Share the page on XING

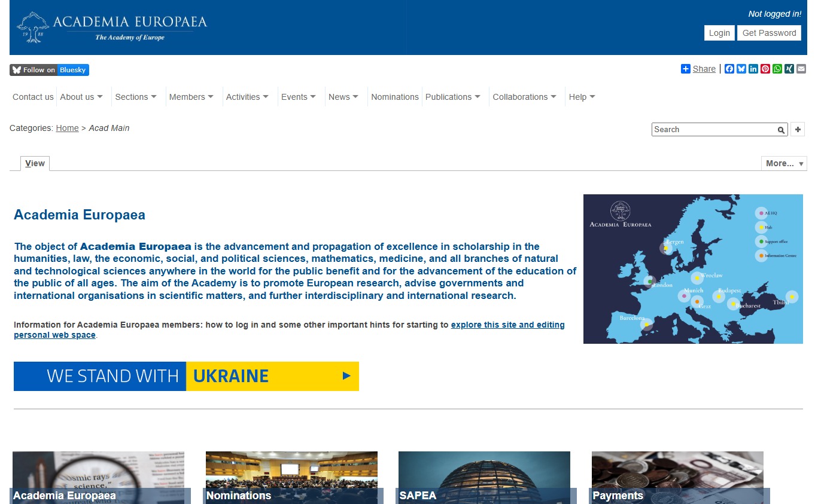pyautogui.click(x=789, y=69)
